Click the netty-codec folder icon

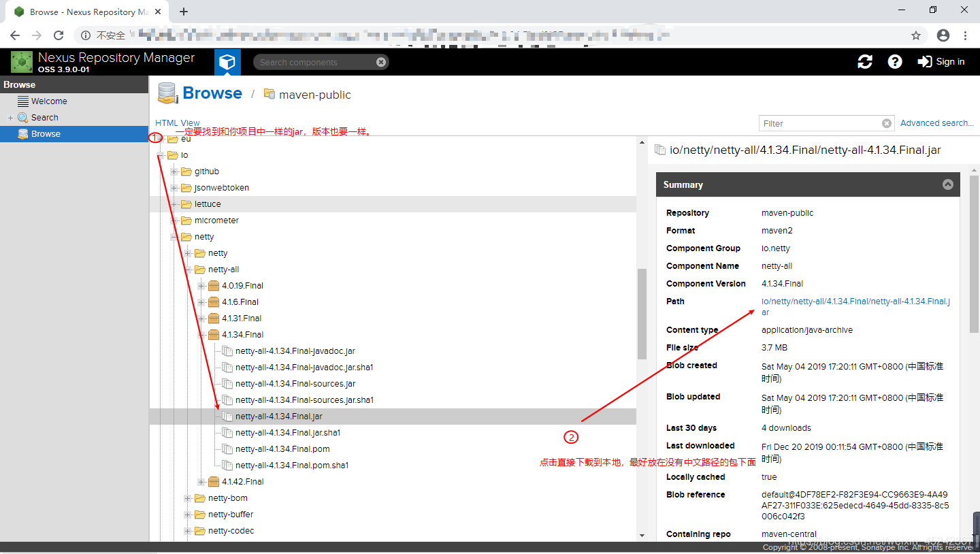click(200, 531)
